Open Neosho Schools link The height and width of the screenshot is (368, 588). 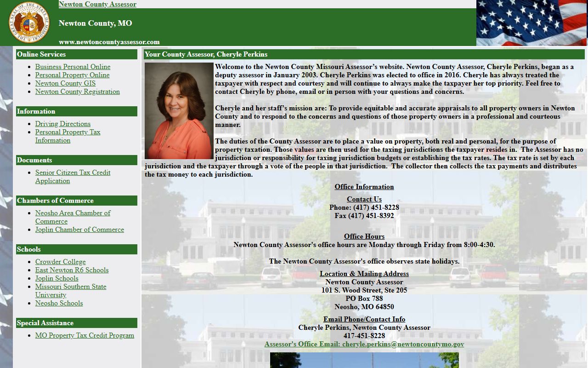pos(59,303)
